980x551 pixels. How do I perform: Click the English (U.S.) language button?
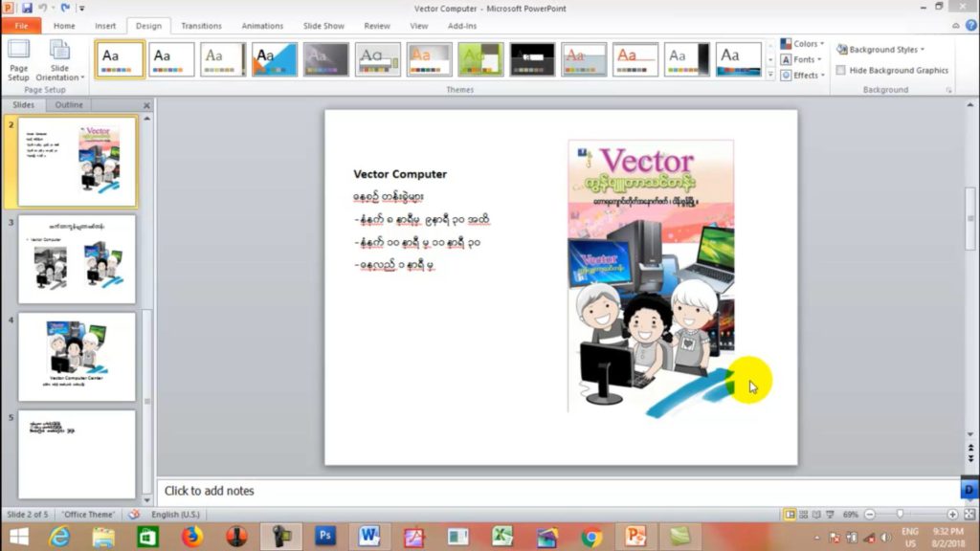[x=176, y=514]
